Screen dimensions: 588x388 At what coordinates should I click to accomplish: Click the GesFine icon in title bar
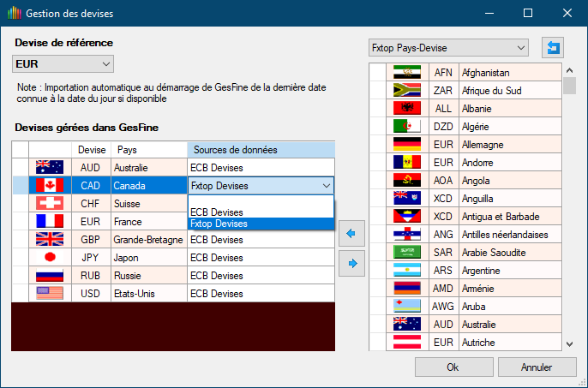point(13,14)
